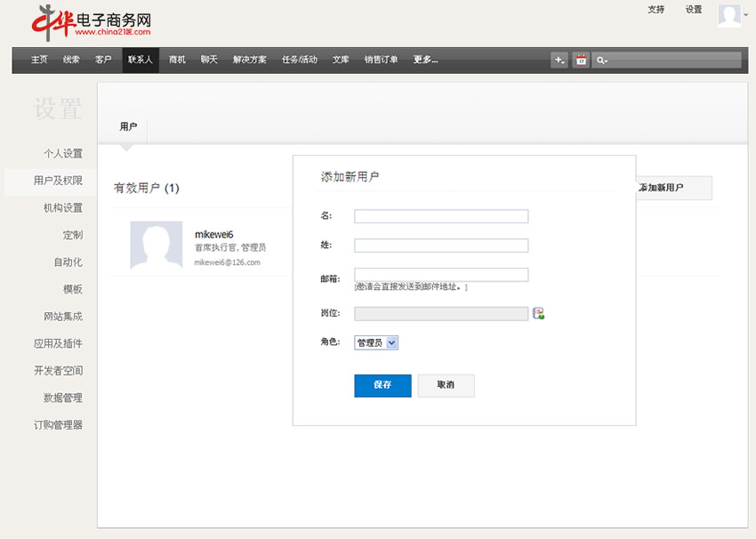
Task: Select 机构设置 in the settings sidebar
Action: click(62, 208)
